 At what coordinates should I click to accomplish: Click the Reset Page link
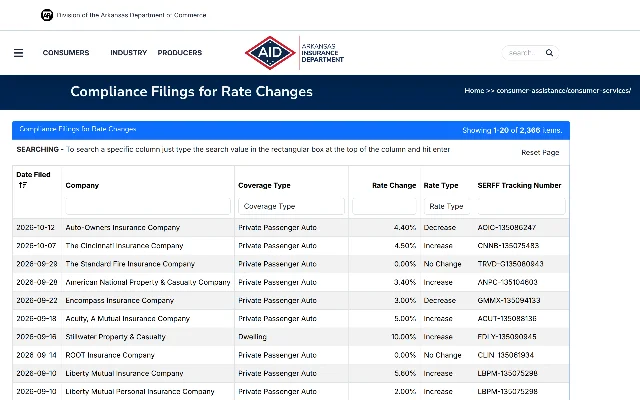pyautogui.click(x=540, y=153)
